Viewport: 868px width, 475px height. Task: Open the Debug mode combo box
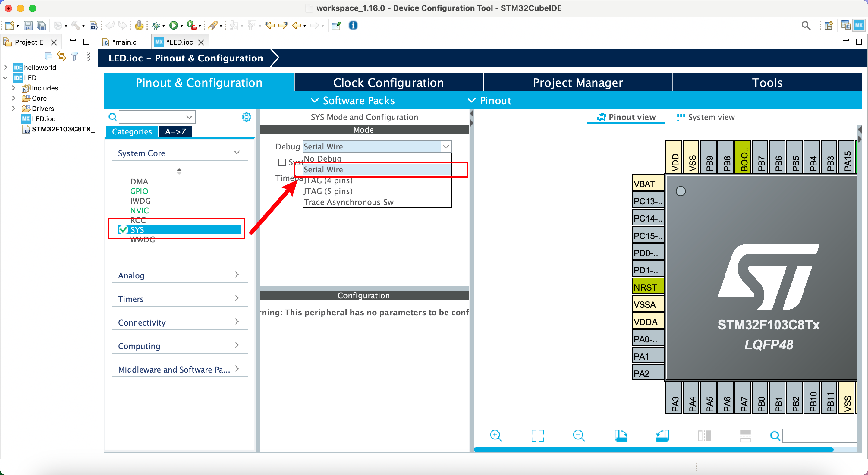point(377,146)
